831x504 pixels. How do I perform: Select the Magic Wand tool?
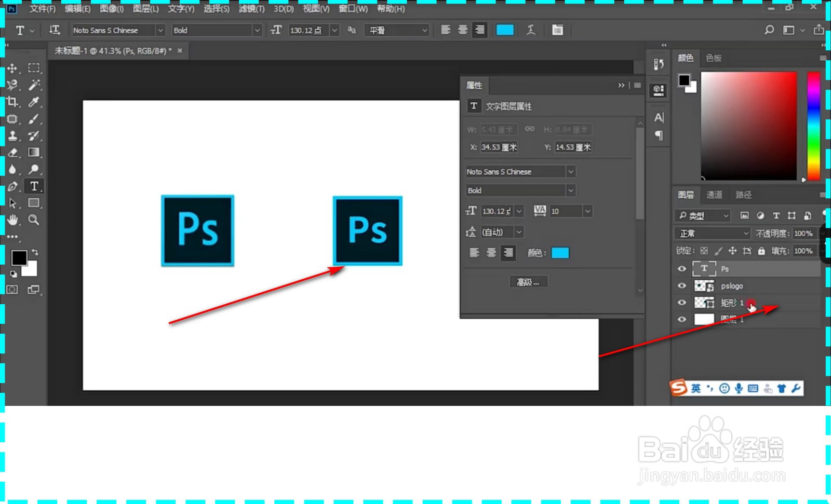(x=34, y=85)
